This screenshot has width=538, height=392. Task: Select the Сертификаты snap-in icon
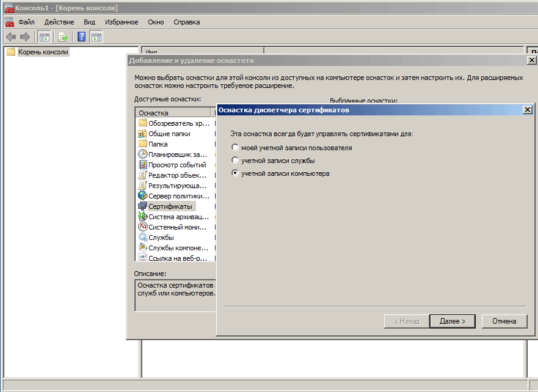[x=142, y=206]
